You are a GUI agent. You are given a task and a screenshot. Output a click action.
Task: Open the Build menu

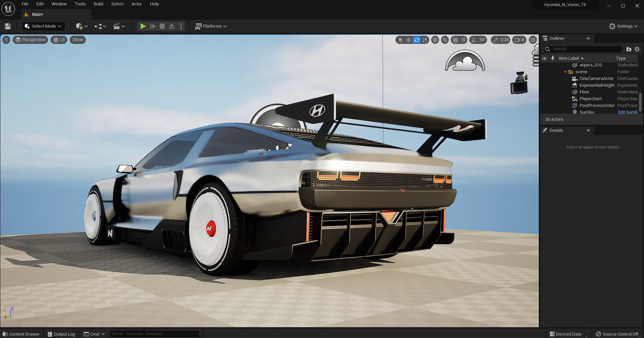(98, 4)
